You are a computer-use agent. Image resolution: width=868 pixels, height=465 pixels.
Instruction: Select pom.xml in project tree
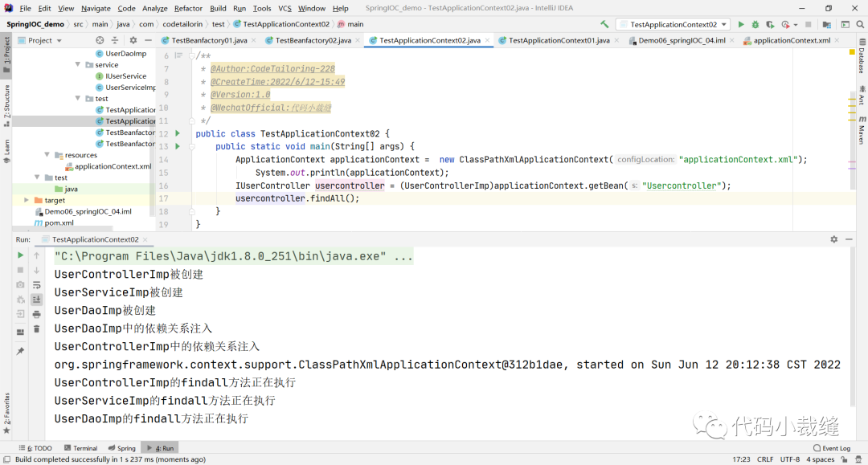tap(55, 222)
